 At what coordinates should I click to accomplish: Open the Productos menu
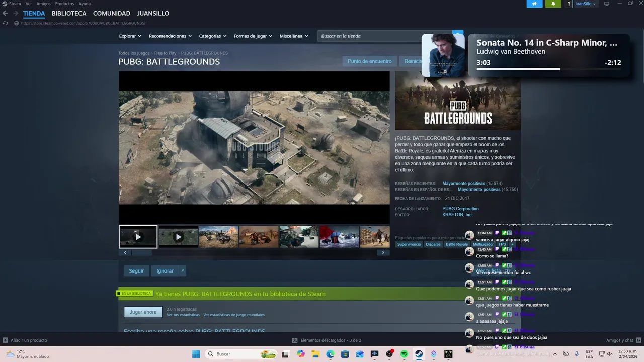(x=64, y=4)
